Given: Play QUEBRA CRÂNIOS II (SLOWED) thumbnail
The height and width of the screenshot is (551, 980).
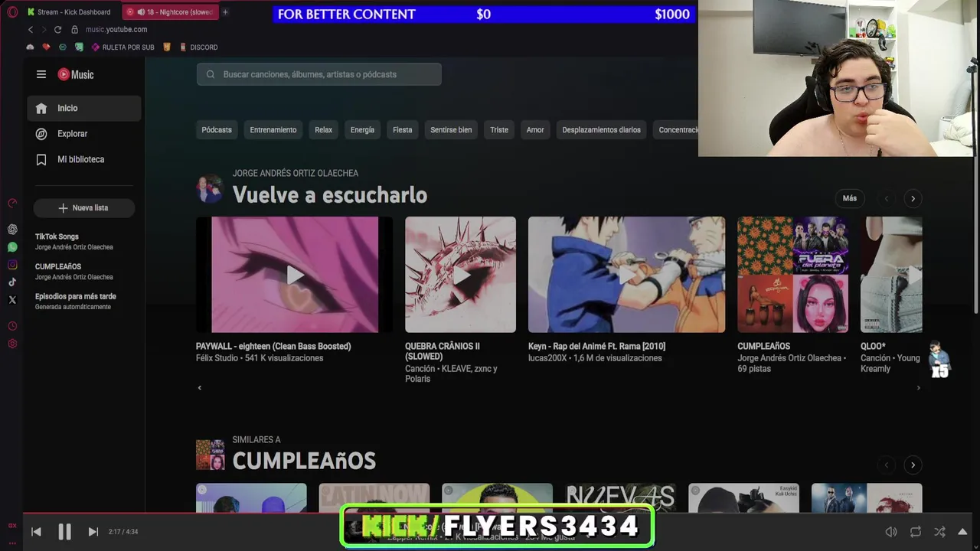Looking at the screenshot, I should 460,275.
